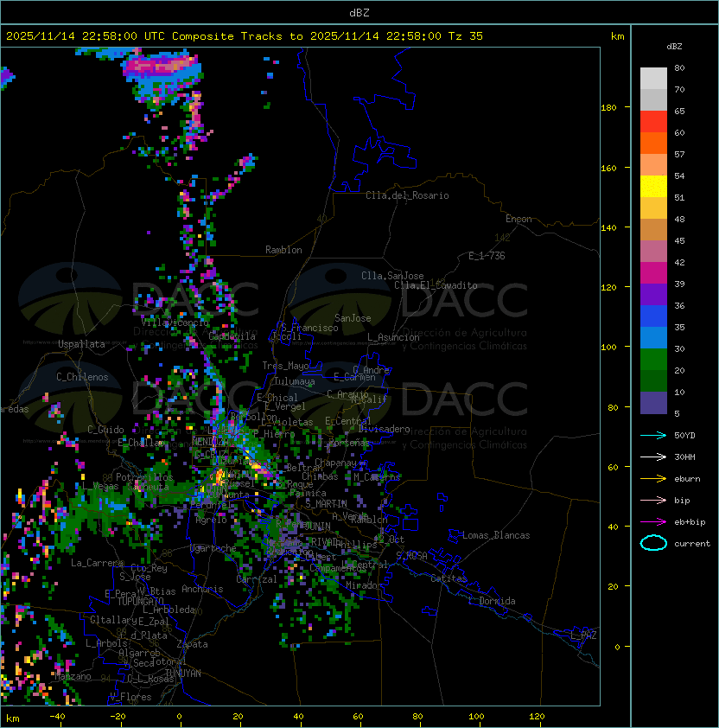Click the Potrerillos label
Screen dimensions: 719x728
pyautogui.click(x=144, y=477)
